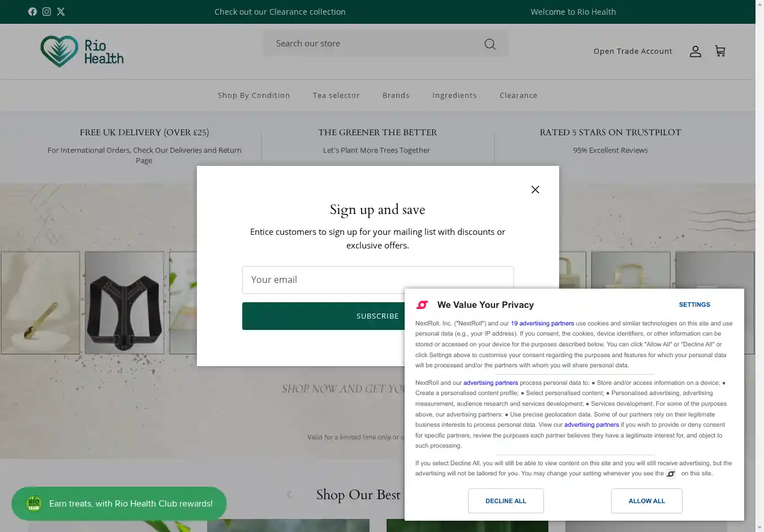Click Allow All cookies button
Viewport: 764px width, 532px height.
(646, 501)
